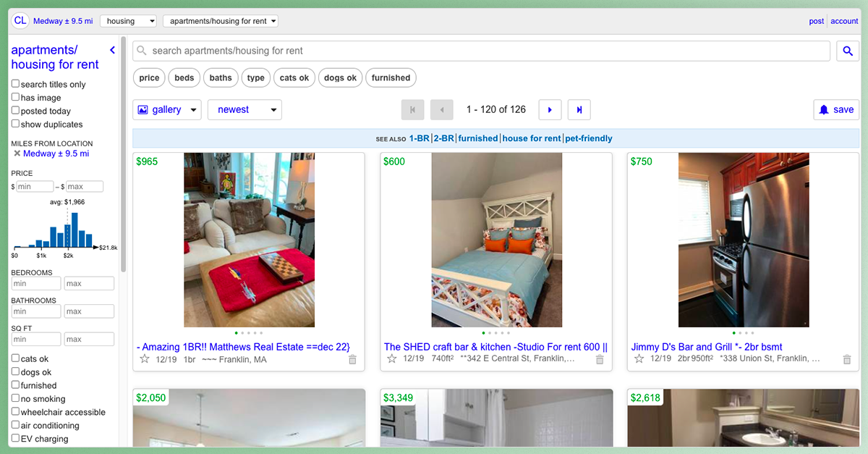Open the housing category dropdown
The height and width of the screenshot is (454, 868).
click(128, 21)
